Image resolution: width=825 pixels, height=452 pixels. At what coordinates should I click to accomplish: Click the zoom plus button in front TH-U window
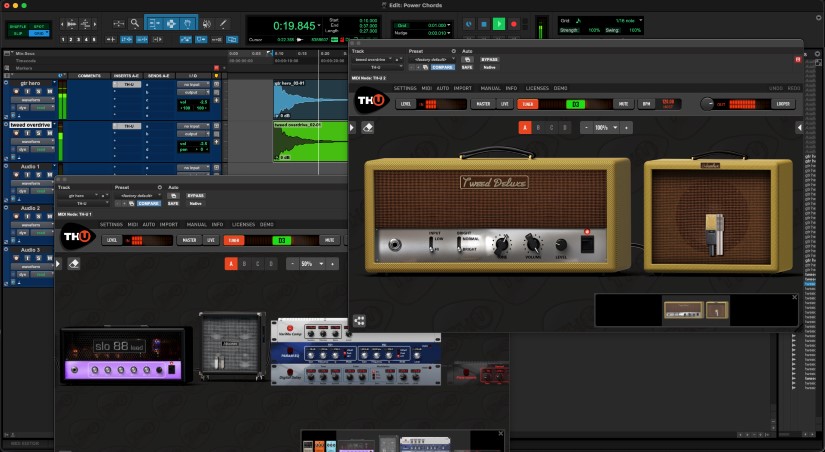pyautogui.click(x=626, y=128)
